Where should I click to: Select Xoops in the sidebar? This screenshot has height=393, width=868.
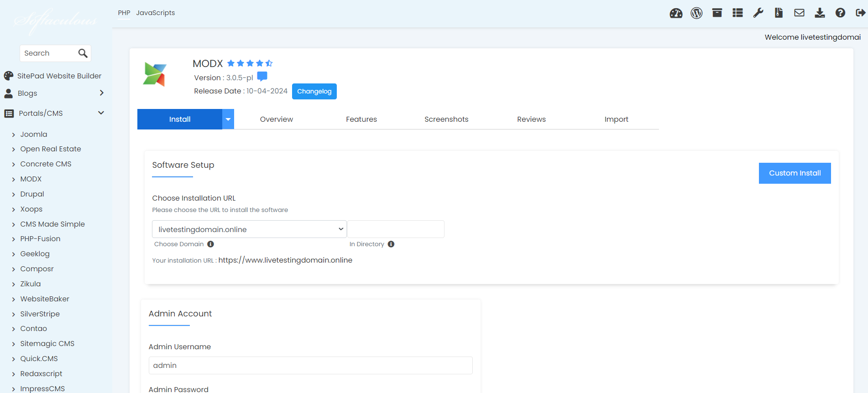[31, 209]
